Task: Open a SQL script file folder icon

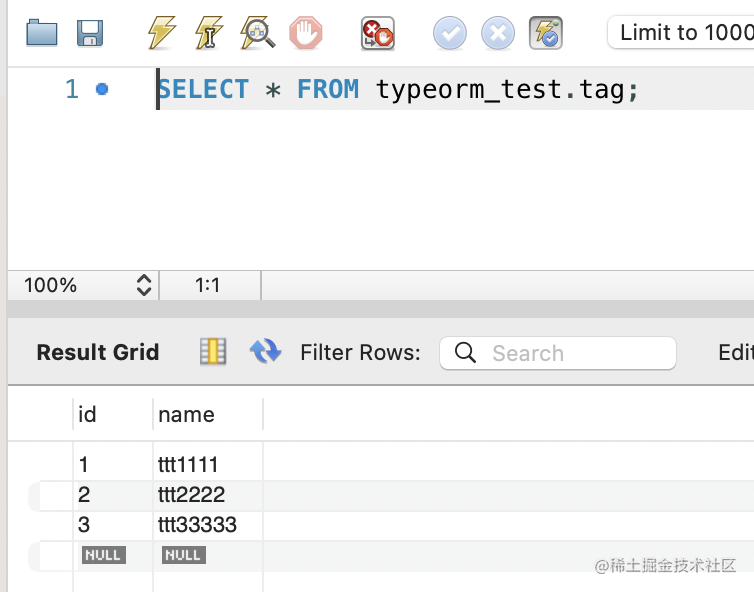Action: (42, 34)
